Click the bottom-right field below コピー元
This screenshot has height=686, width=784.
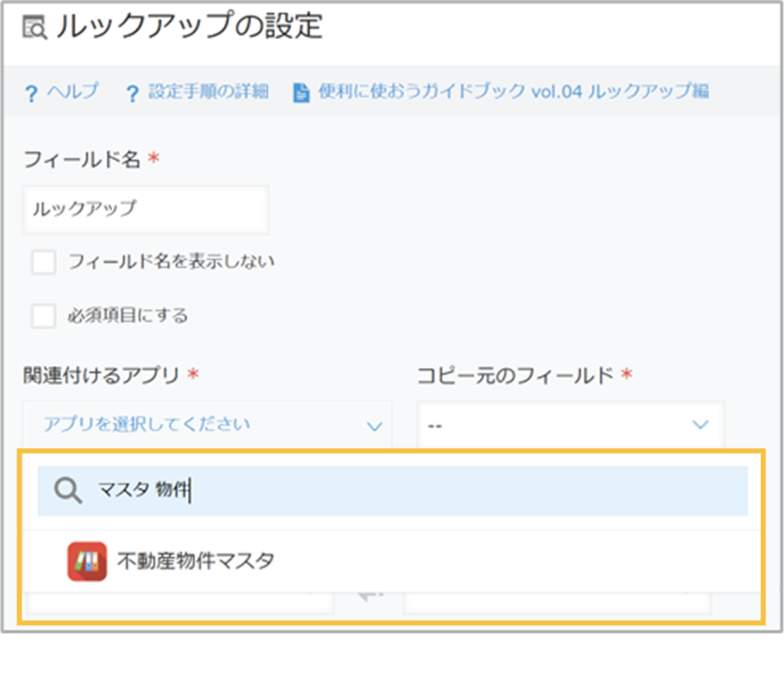point(557,603)
